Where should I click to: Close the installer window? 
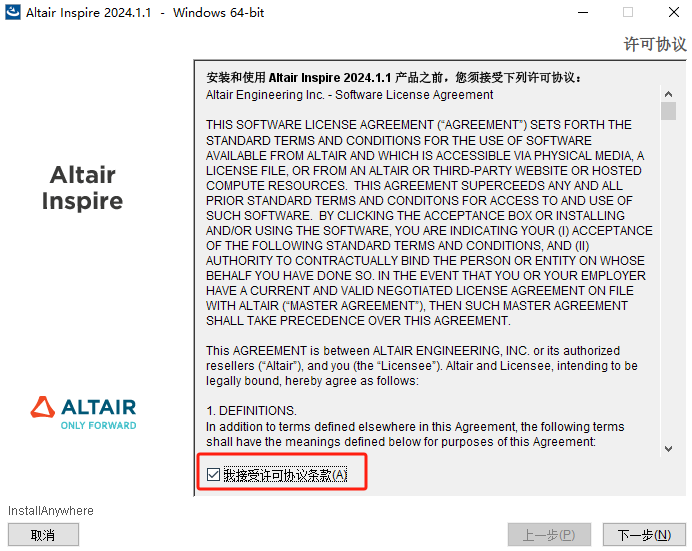click(673, 12)
